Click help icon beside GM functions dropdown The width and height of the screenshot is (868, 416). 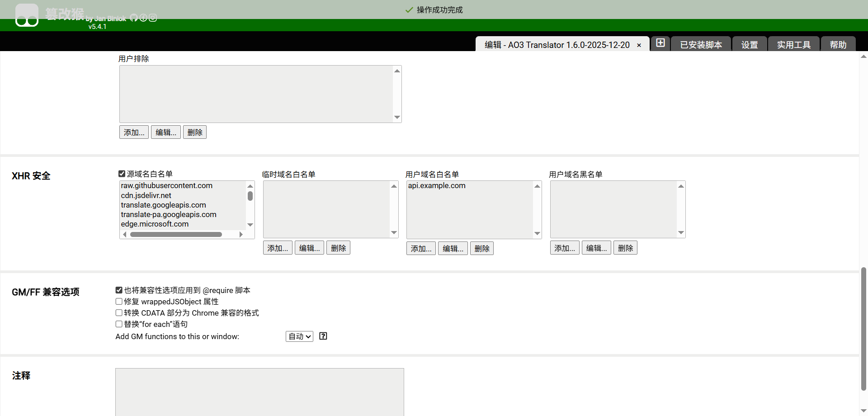[x=323, y=336]
